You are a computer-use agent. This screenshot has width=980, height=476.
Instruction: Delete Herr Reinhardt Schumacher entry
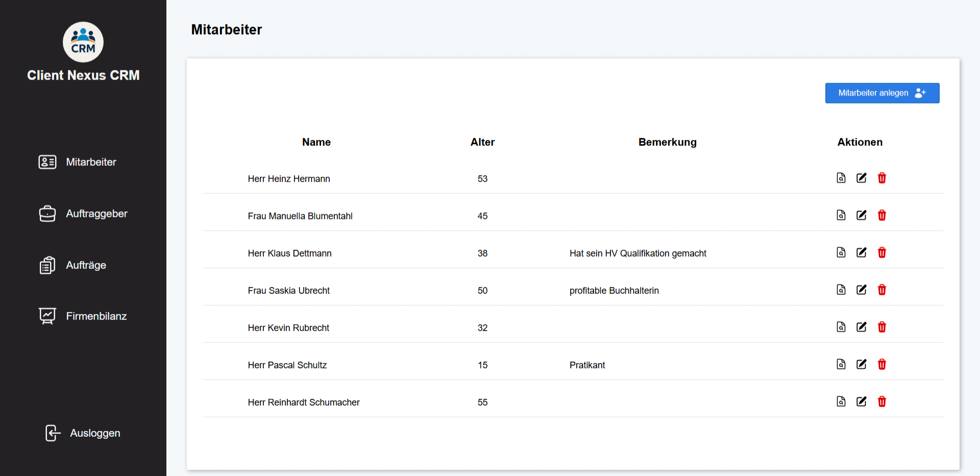881,402
